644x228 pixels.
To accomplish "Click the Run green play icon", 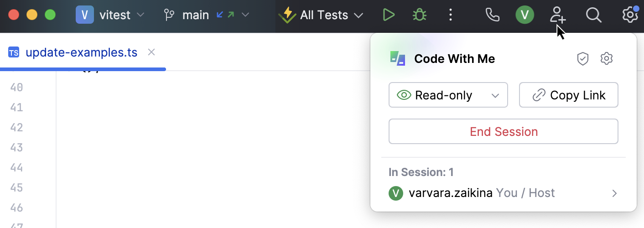I will [389, 15].
